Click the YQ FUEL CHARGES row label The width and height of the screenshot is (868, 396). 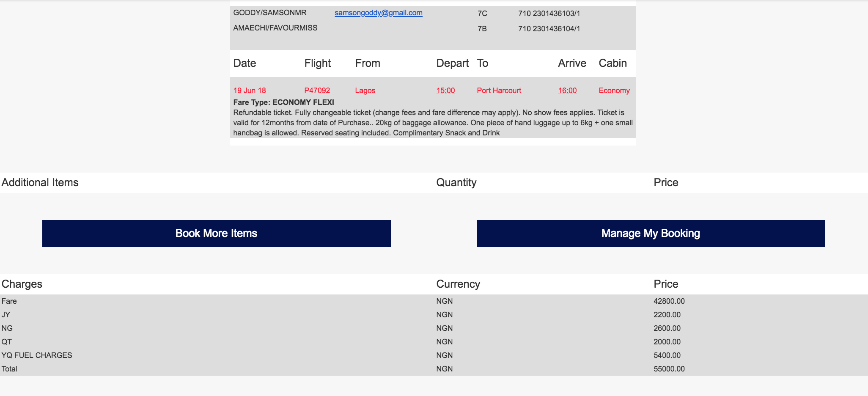37,355
